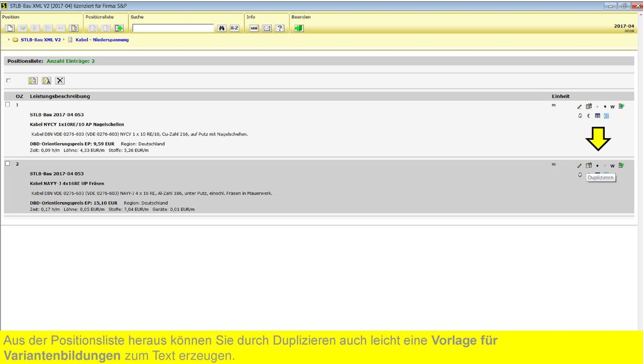The width and height of the screenshot is (643, 364).
Task: Open the Kabel - Niederspannung breadcrumb link
Action: tap(102, 40)
